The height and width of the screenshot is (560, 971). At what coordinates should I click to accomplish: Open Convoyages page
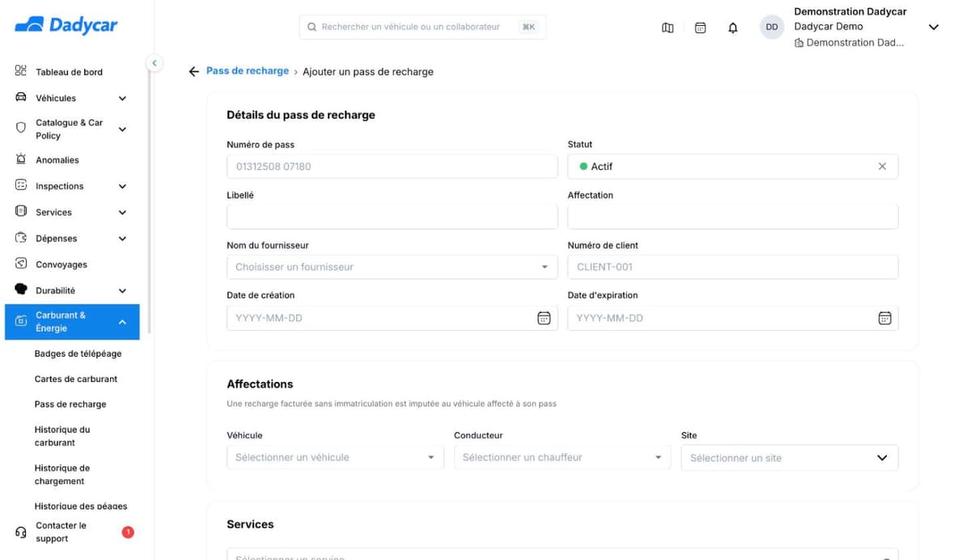point(61,265)
